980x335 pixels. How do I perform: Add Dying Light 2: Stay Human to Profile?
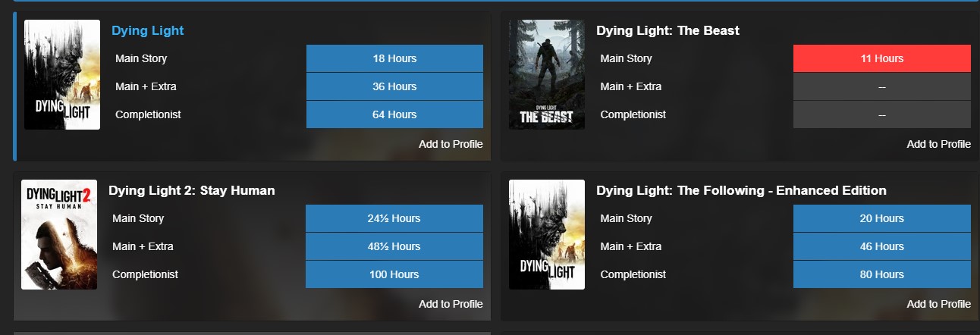coord(451,304)
